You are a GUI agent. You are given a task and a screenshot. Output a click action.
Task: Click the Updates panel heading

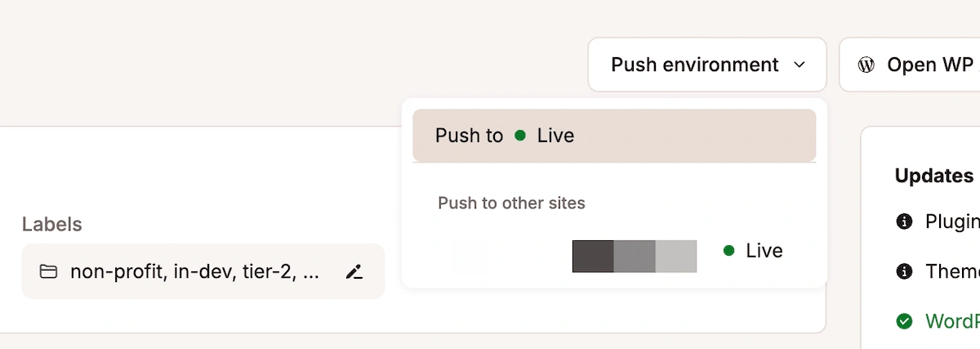(x=933, y=176)
